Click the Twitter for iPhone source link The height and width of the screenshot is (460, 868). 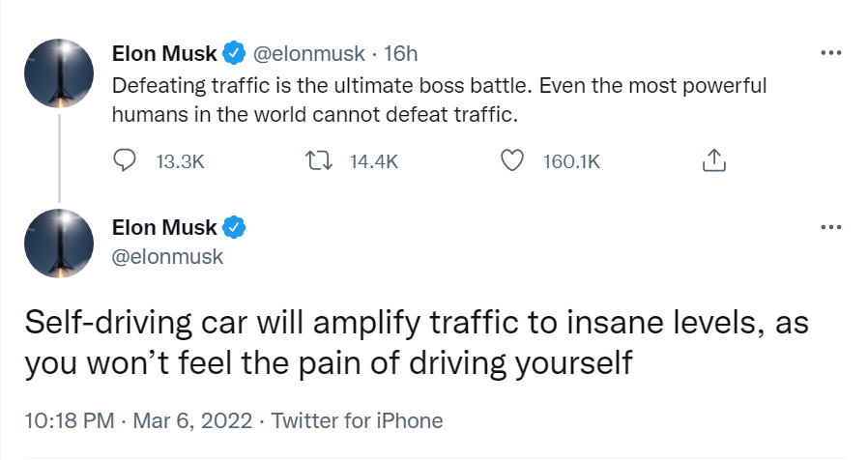point(357,420)
